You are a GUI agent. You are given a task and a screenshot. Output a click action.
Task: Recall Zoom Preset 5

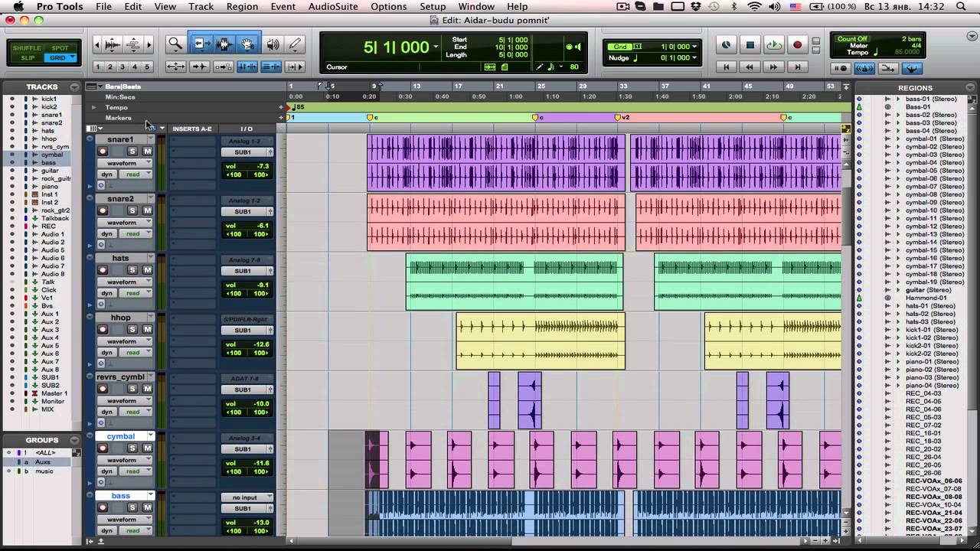pyautogui.click(x=147, y=67)
